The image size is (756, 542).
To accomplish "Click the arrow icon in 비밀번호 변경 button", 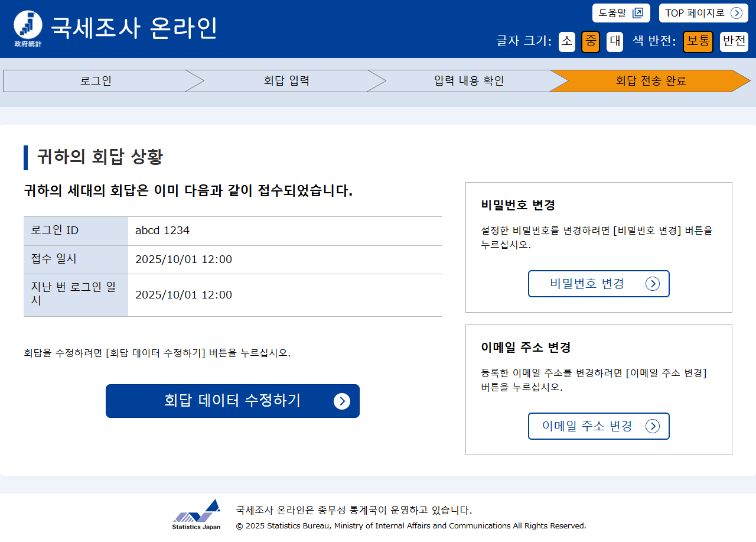I will [652, 284].
